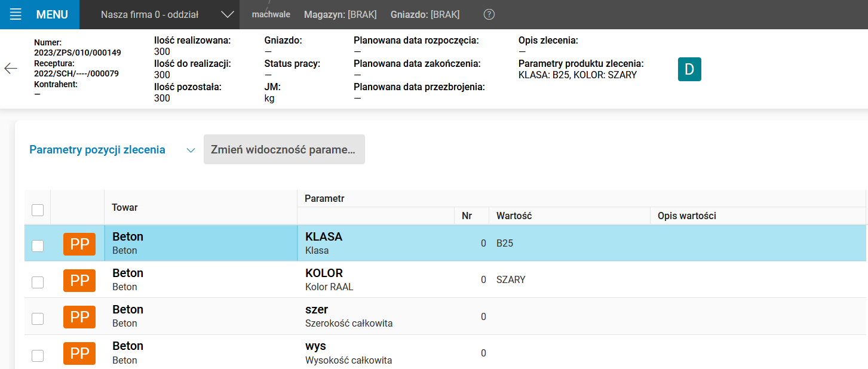
Task: Check the select-all checkbox in the table header
Action: pyautogui.click(x=38, y=210)
